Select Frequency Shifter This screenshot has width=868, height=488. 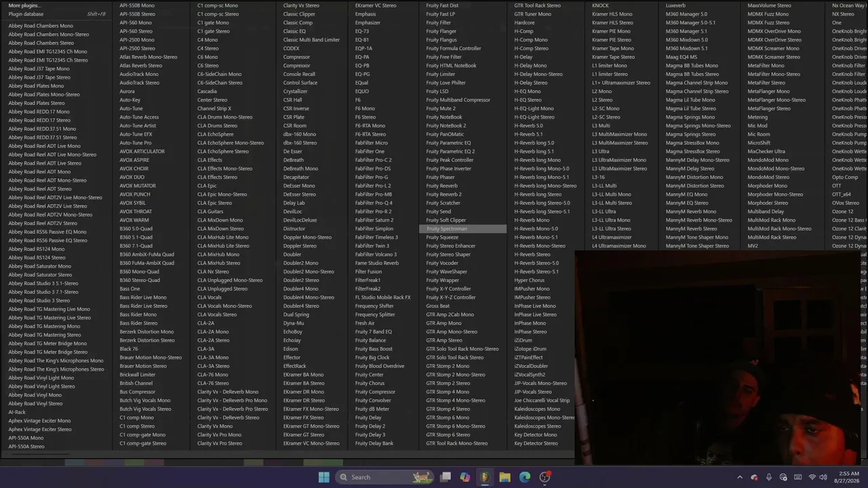point(374,306)
